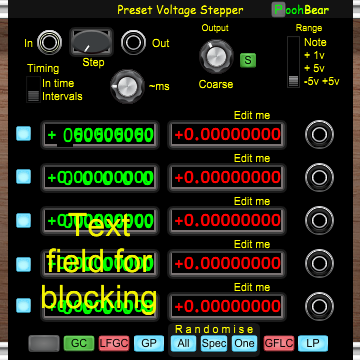The width and height of the screenshot is (360, 360).
Task: Click third row output jack
Action: (319, 220)
